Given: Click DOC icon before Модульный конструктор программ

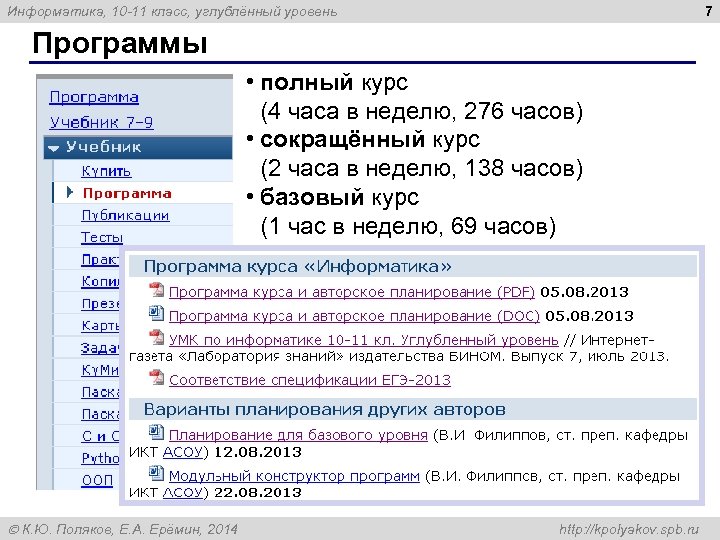Looking at the screenshot, I should [157, 473].
